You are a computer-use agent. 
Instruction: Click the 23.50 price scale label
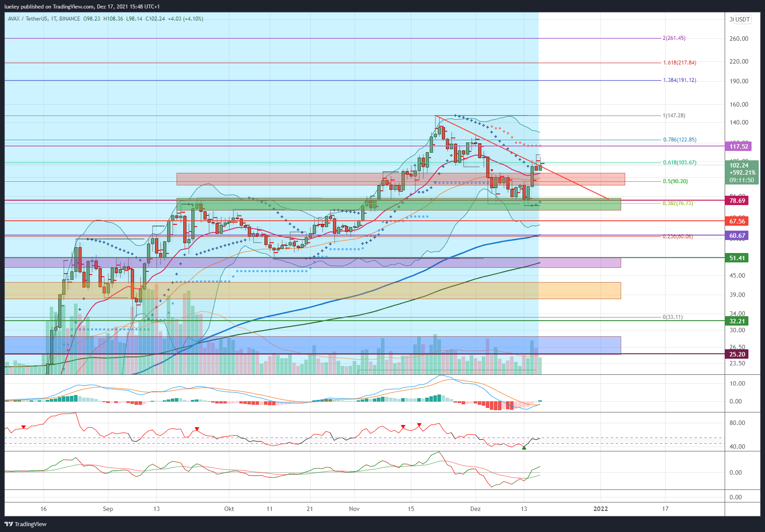tap(737, 363)
